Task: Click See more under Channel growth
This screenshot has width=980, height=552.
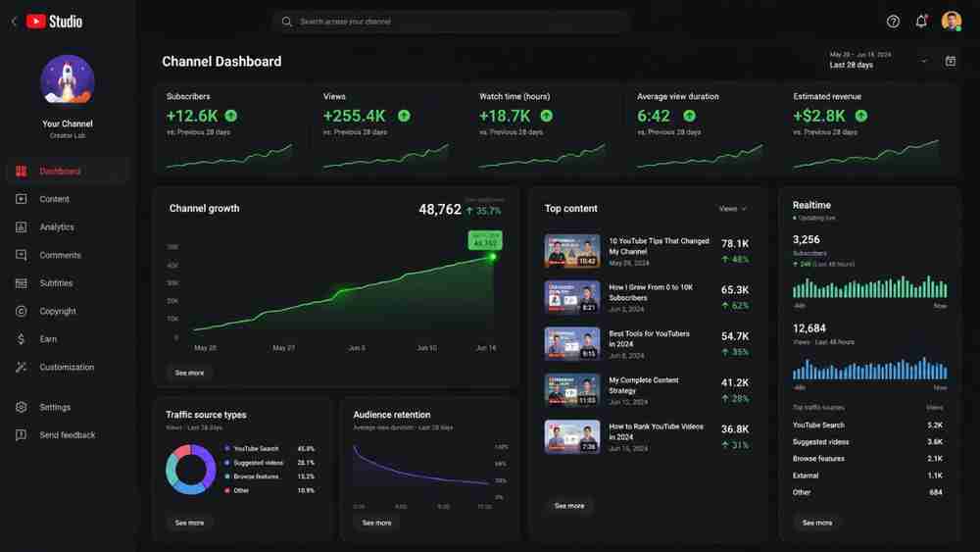Action: [x=189, y=373]
